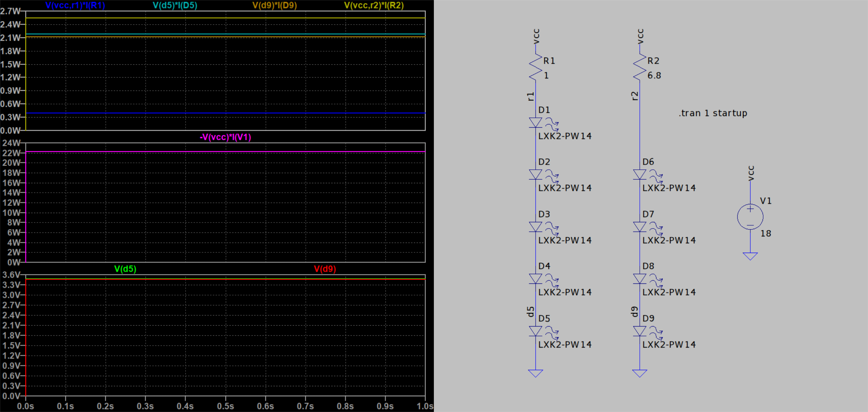Click the r2 net label
Screen dimensions: 868x412
[635, 96]
